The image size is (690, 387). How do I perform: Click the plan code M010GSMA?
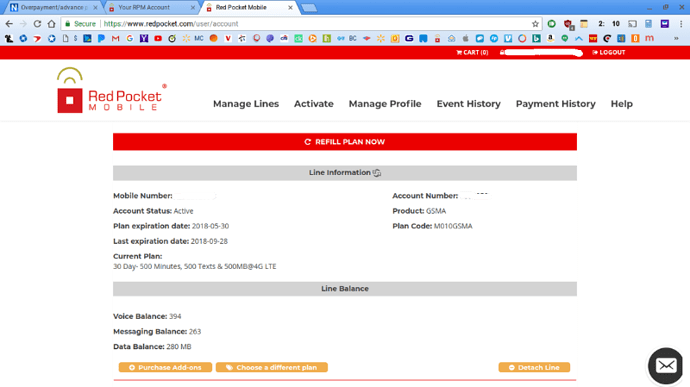click(453, 226)
